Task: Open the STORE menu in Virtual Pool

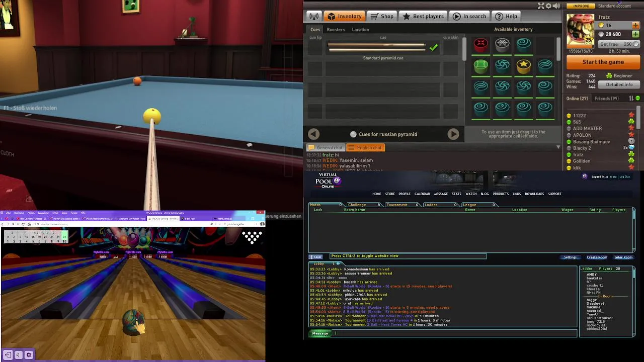Action: click(x=390, y=194)
